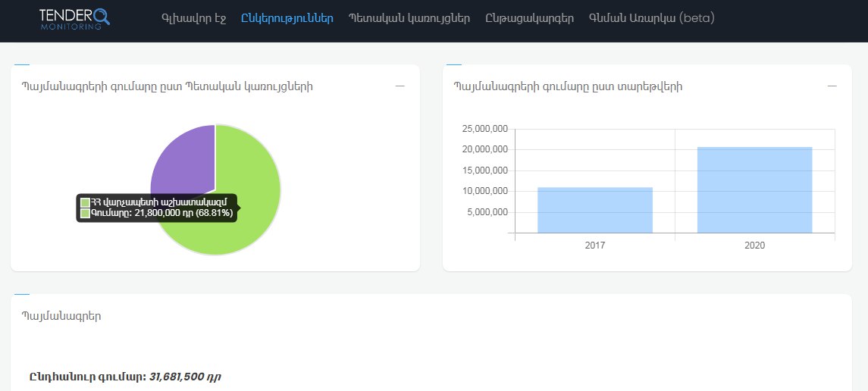Click the green swatch beside ՀՀ վարչապետի աշխատակազմ
Viewport: 868px width, 391px height.
[x=86, y=202]
